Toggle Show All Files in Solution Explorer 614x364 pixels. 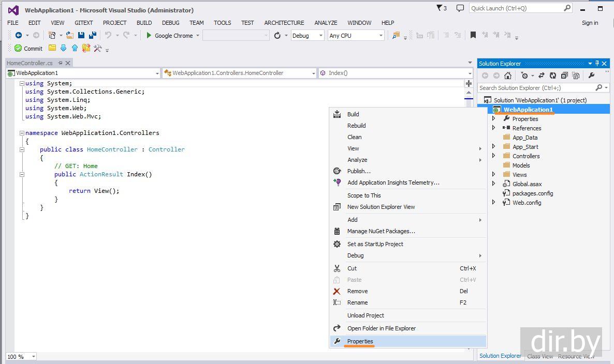[575, 75]
